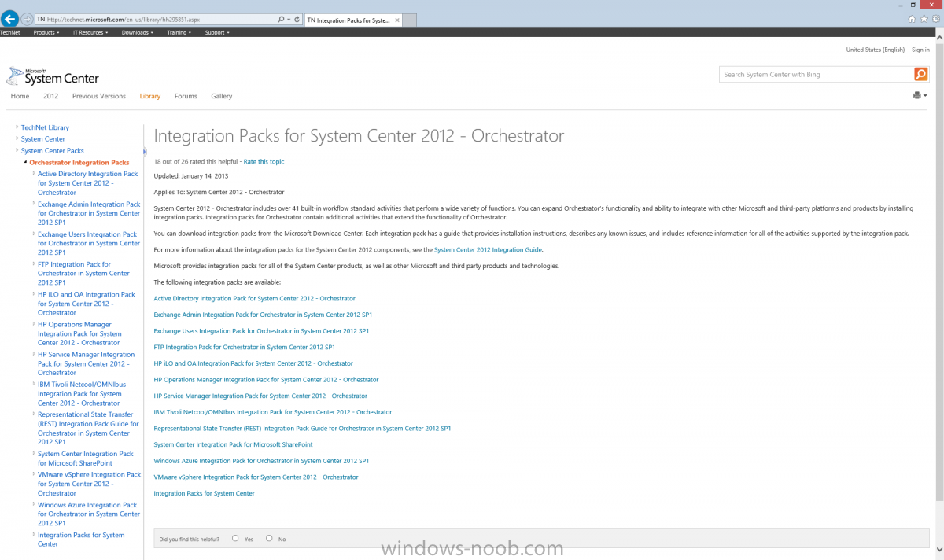Viewport: 944px width, 560px height.
Task: Refresh the page with the reload icon
Action: coord(297,19)
